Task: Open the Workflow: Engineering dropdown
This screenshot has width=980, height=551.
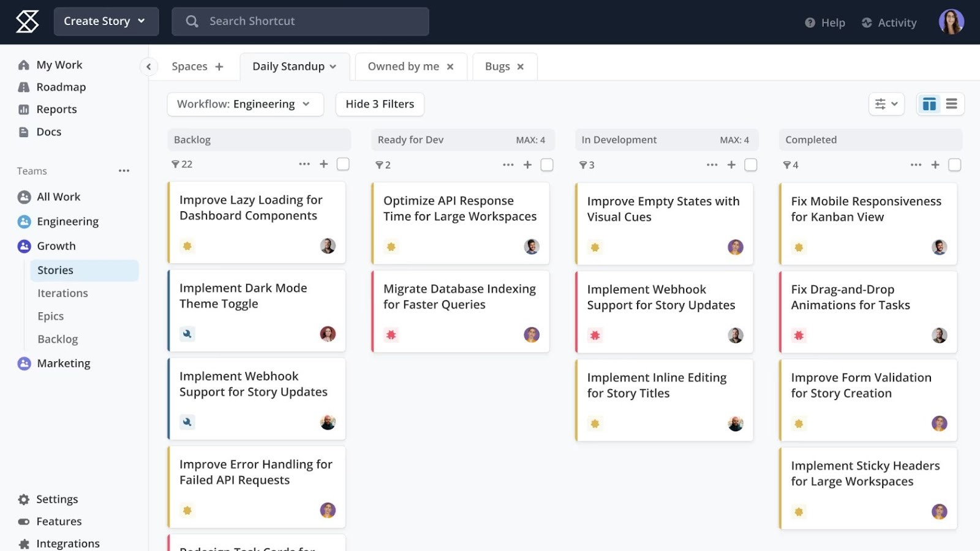Action: (244, 103)
